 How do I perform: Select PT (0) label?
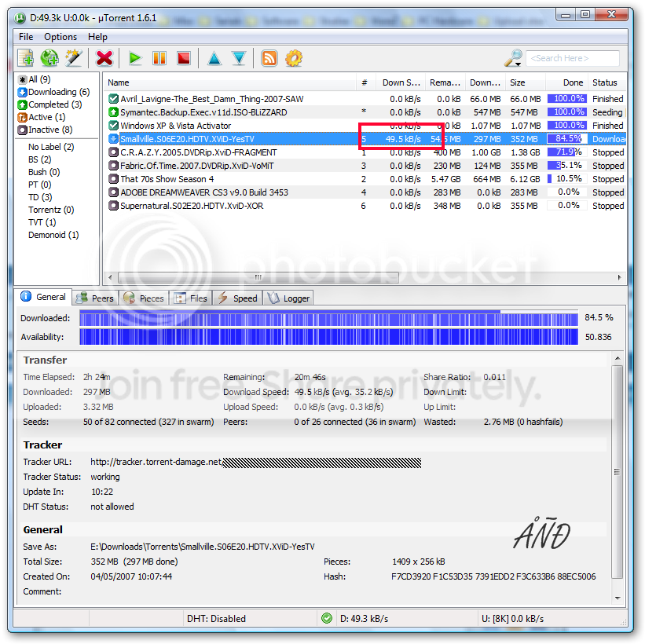[x=39, y=185]
